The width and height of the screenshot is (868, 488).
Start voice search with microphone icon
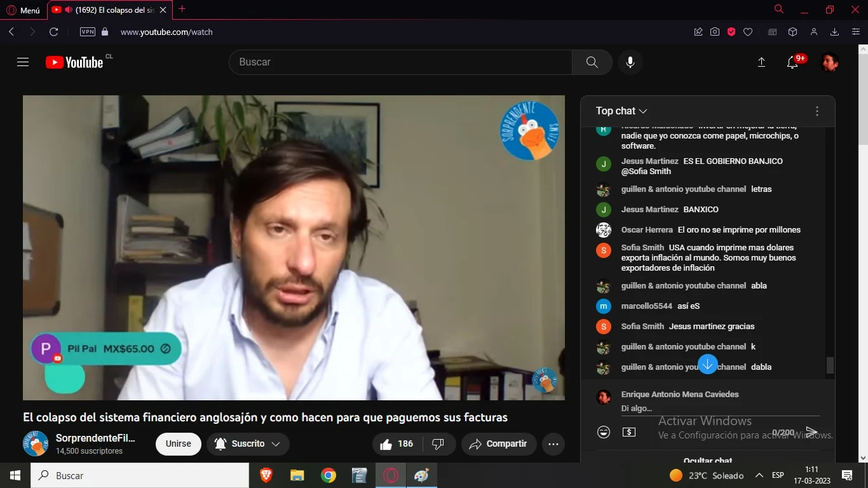[630, 62]
